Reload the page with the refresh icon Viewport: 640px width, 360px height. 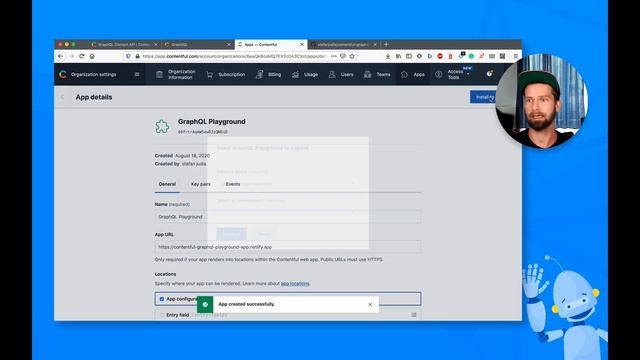82,56
